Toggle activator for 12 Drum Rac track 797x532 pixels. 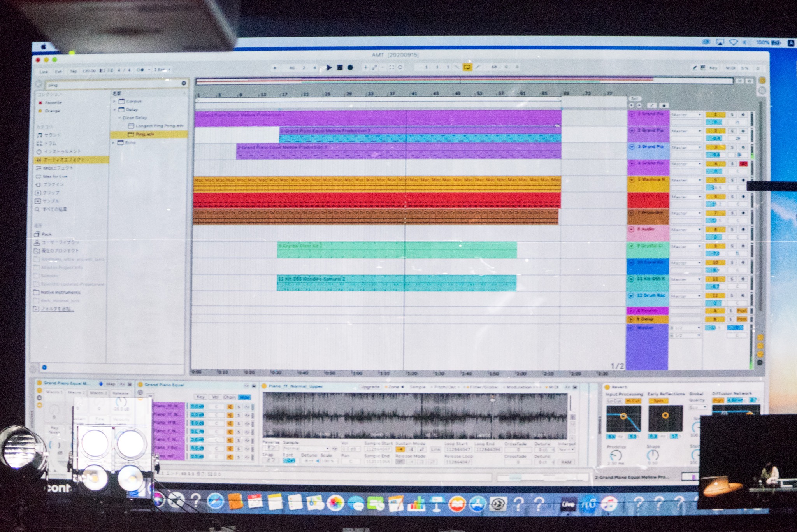[x=715, y=296]
